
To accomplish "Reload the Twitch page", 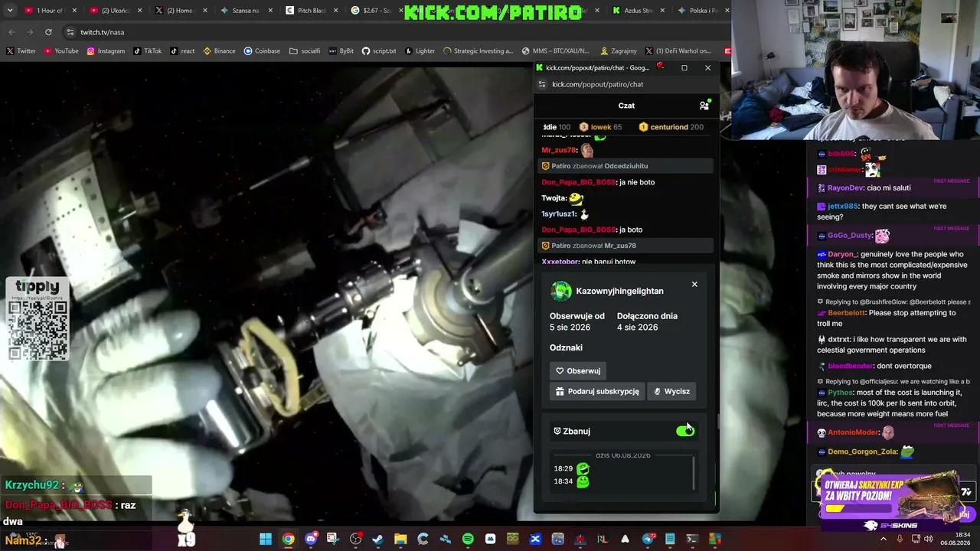I will [48, 32].
